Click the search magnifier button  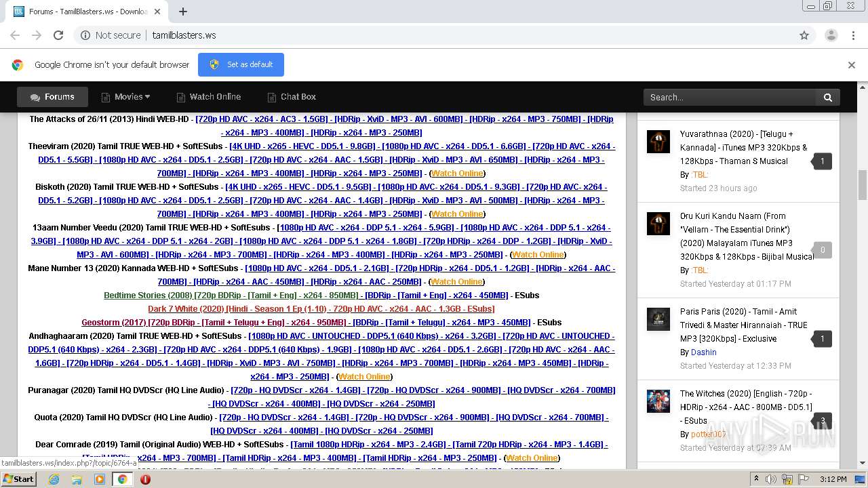[827, 98]
